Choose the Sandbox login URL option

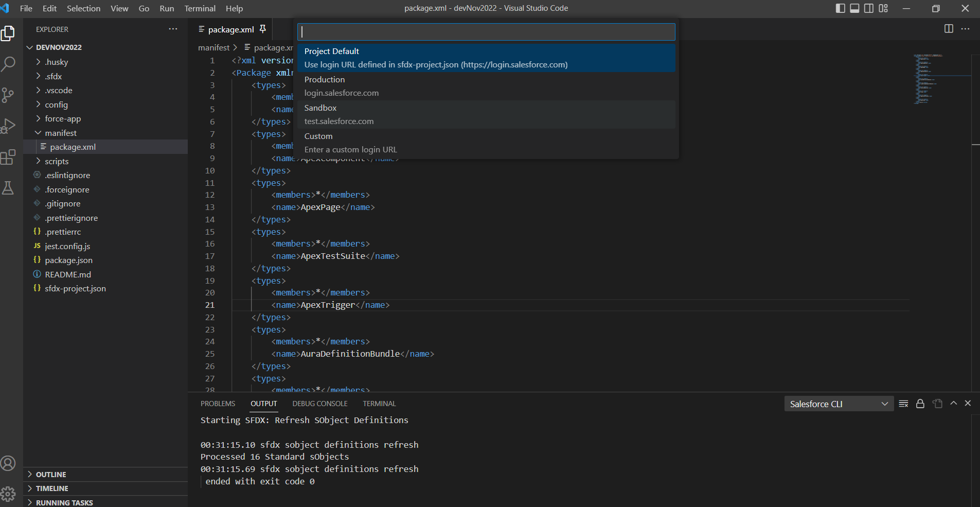pos(486,114)
